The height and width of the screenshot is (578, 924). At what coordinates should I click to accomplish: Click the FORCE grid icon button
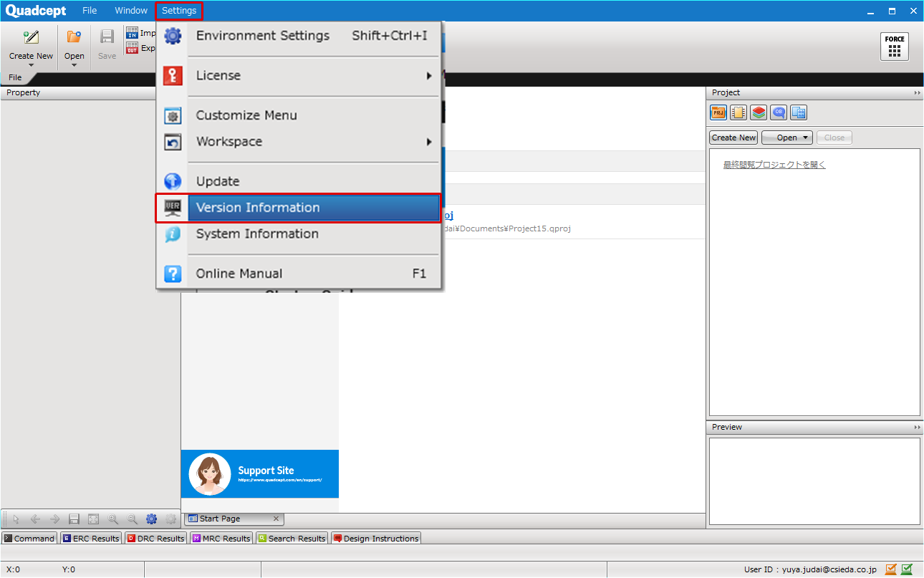pyautogui.click(x=894, y=47)
